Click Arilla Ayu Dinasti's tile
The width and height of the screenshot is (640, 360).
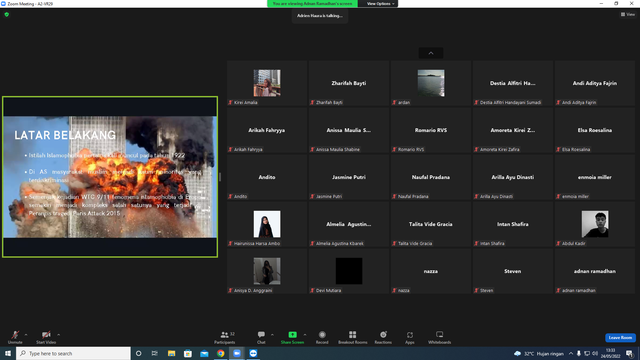513,177
